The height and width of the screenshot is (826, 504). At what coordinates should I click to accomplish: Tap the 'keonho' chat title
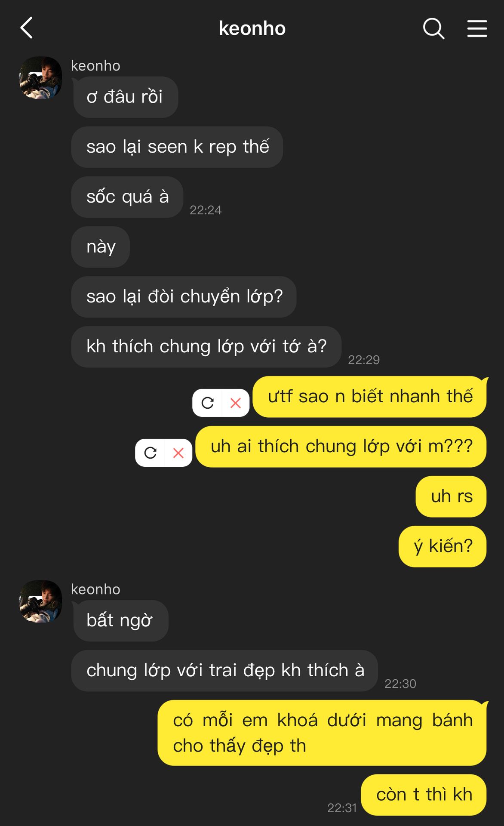252,28
